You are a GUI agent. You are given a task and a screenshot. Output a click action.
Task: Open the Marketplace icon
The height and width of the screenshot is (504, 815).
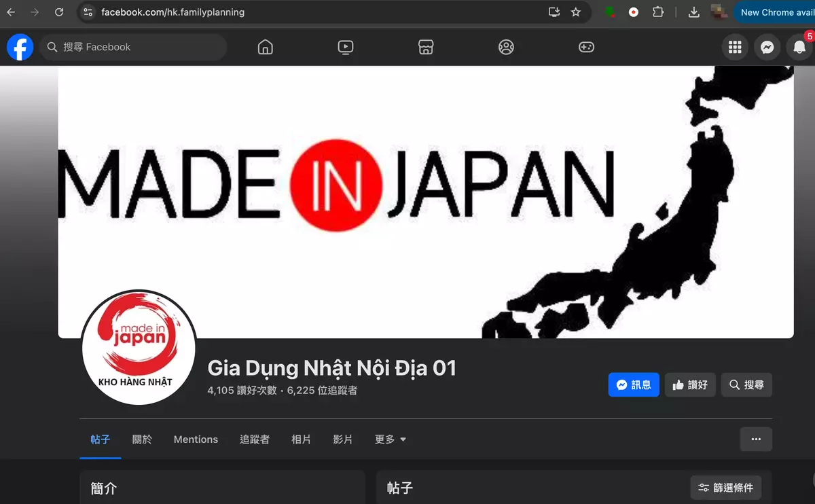(426, 47)
